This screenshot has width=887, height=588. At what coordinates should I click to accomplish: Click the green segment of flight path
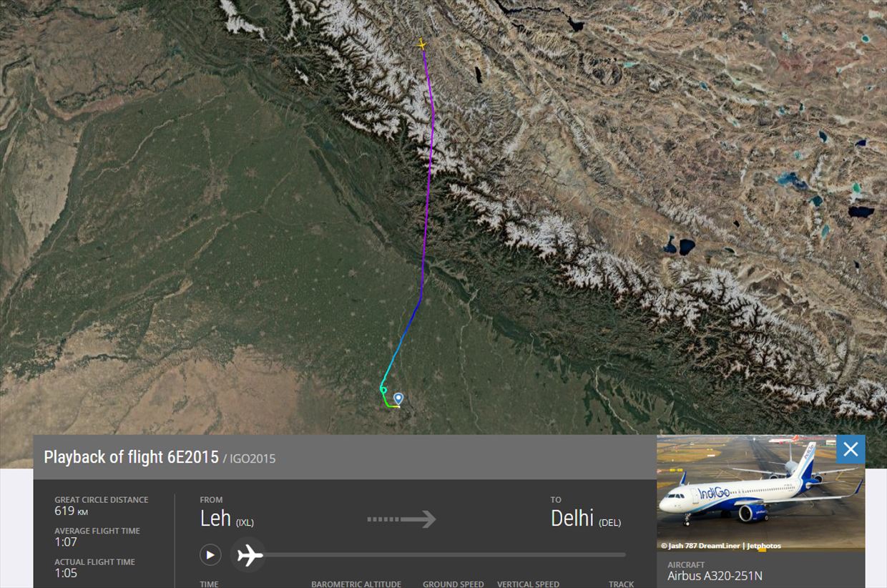coord(388,404)
